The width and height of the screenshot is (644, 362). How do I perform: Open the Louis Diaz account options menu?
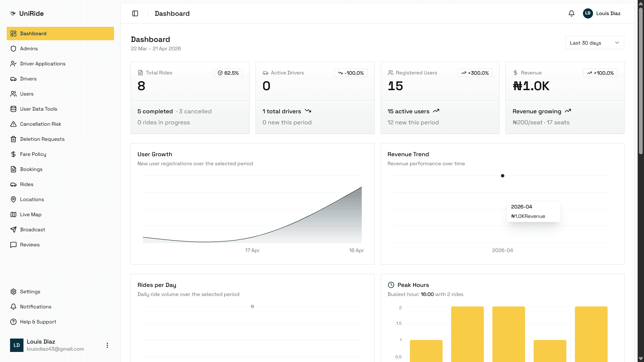click(x=107, y=345)
